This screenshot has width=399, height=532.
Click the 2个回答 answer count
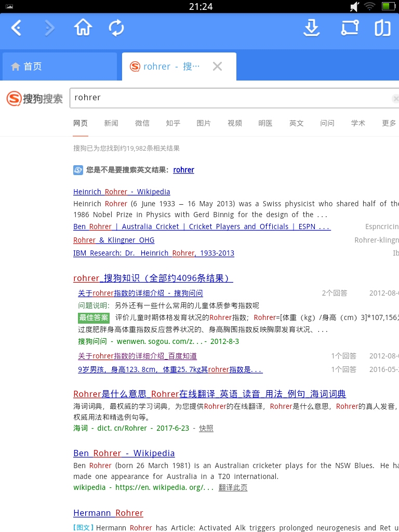[335, 293]
